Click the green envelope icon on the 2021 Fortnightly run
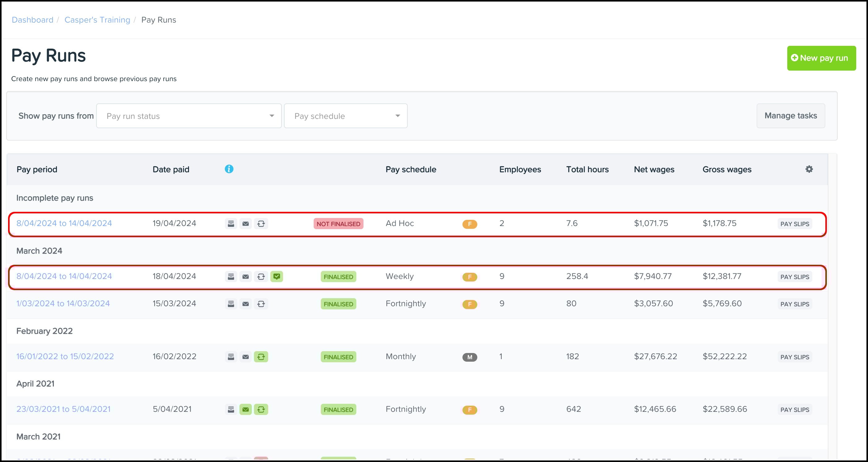Image resolution: width=868 pixels, height=462 pixels. tap(246, 409)
